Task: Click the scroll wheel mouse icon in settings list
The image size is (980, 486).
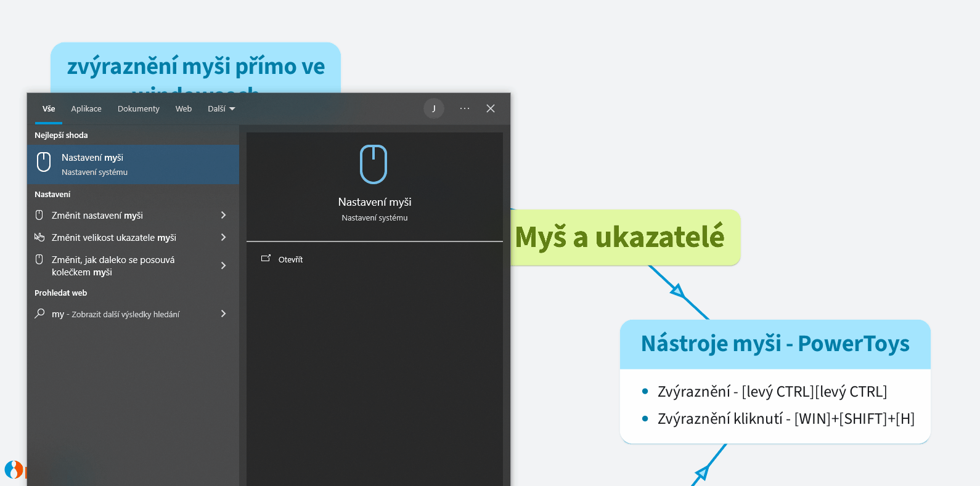Action: point(39,259)
